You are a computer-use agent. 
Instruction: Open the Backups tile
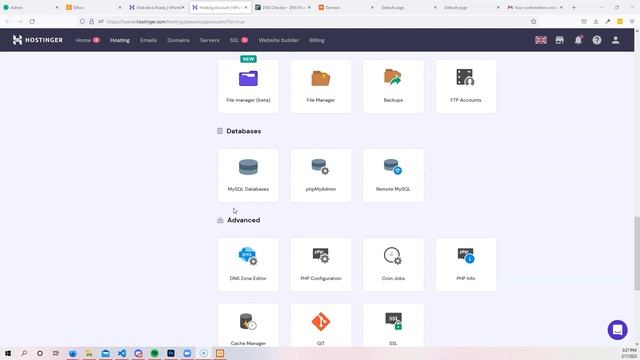pos(393,87)
